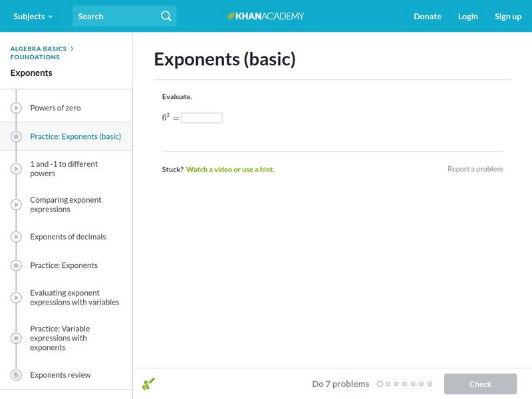Click the first problem progress circle

pos(380,384)
